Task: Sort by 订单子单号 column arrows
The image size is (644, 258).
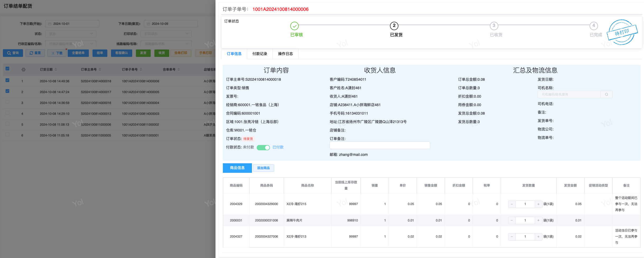Action: pyautogui.click(x=141, y=70)
